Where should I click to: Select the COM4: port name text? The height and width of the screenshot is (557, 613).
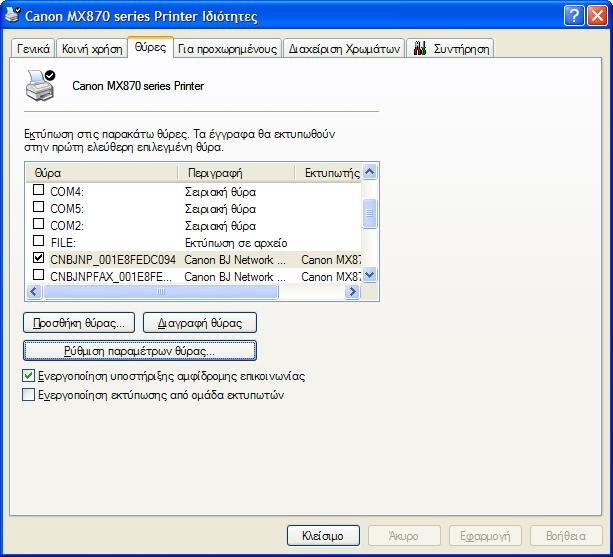coord(67,192)
